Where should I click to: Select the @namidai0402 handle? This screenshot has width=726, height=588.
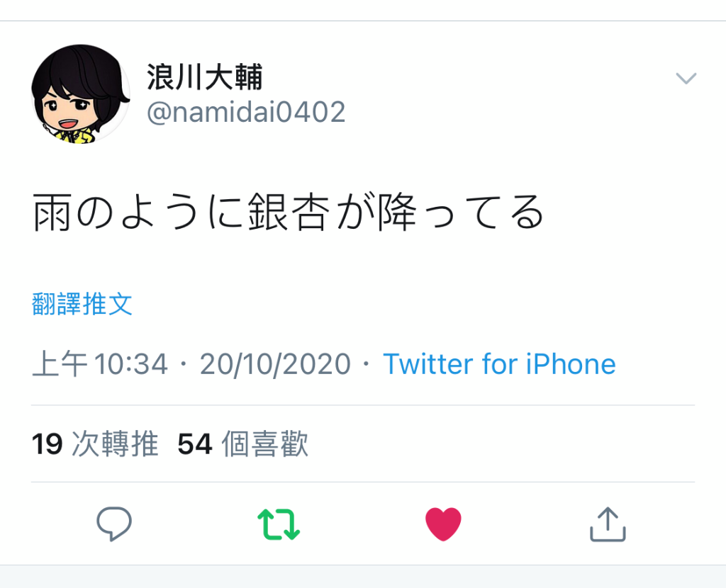pos(246,112)
